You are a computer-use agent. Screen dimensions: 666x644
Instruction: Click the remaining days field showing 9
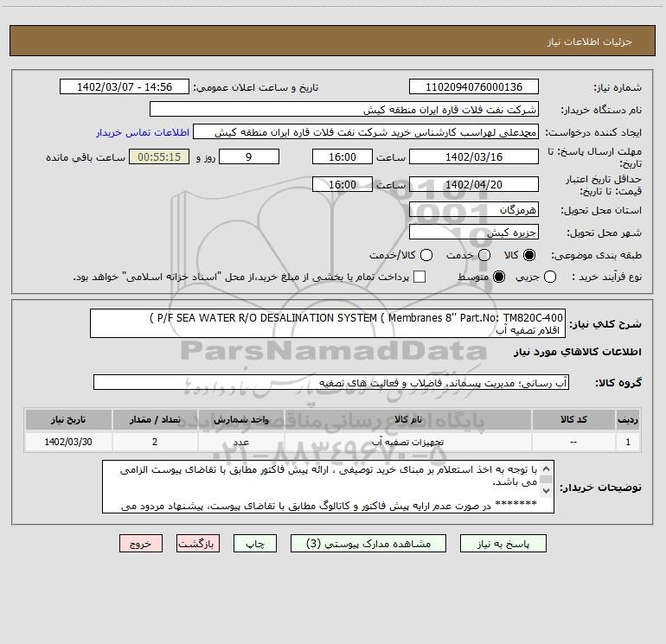(249, 156)
